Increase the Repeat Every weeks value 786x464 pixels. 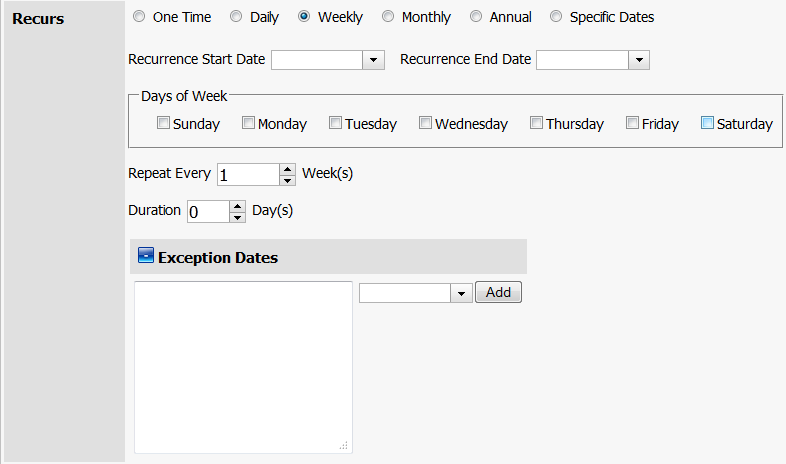pos(287,169)
